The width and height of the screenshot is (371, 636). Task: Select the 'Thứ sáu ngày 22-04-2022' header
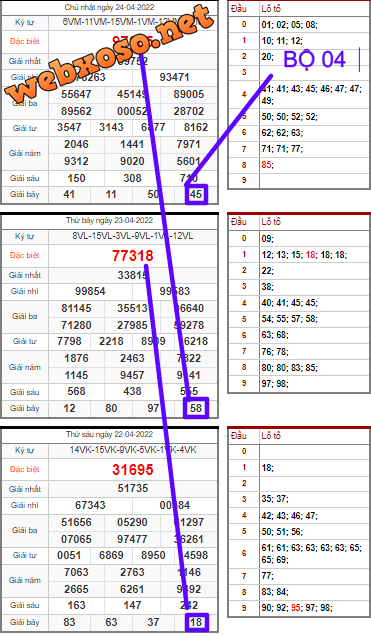tap(109, 434)
